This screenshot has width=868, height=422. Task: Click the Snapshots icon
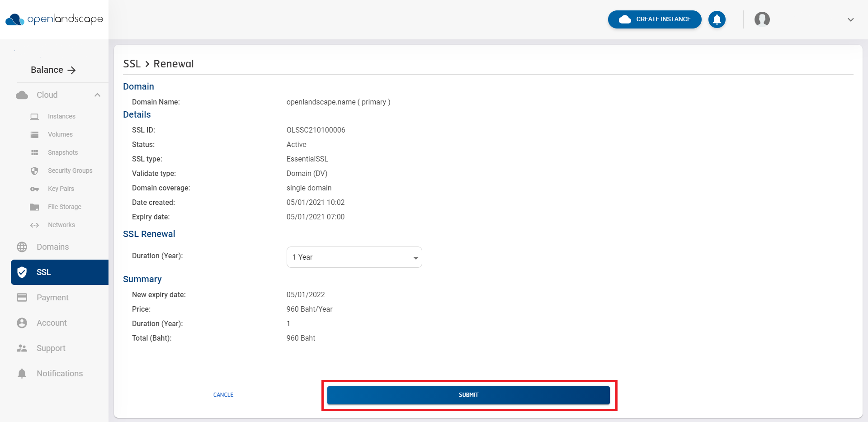(x=35, y=152)
